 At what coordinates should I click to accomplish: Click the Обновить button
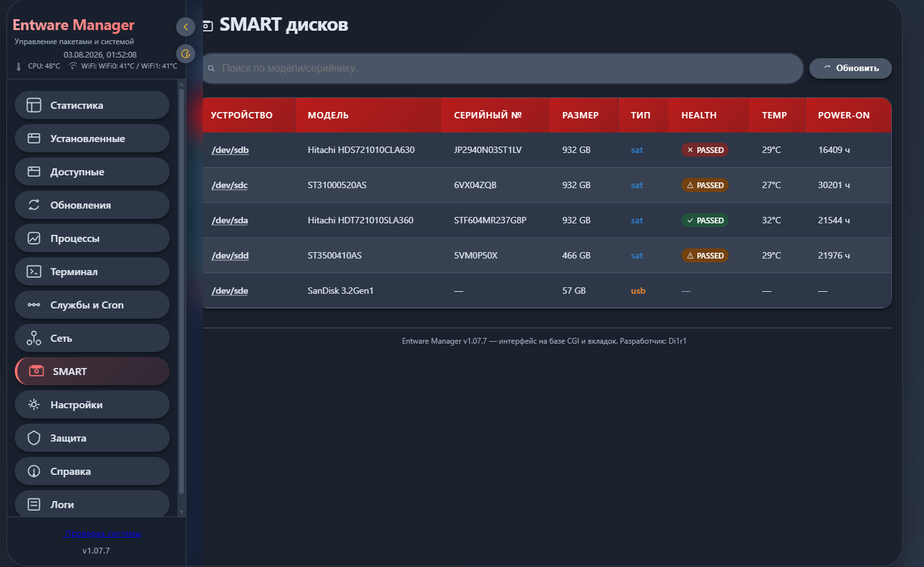[x=850, y=68]
